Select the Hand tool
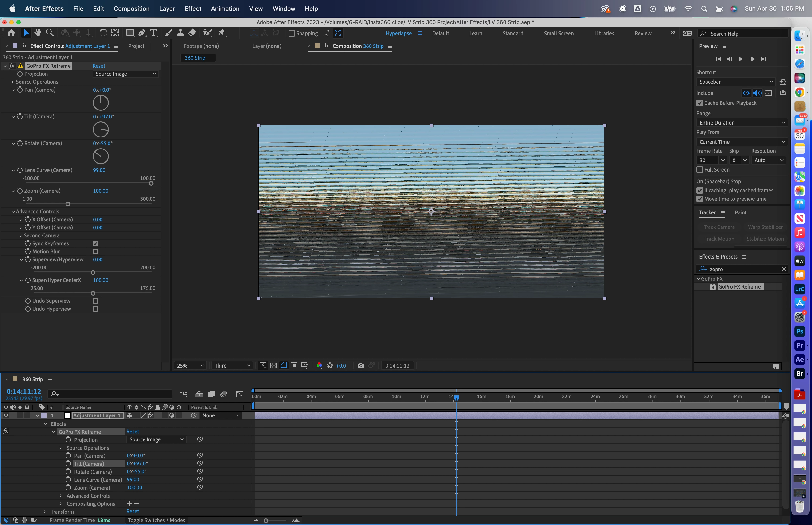 (x=38, y=33)
